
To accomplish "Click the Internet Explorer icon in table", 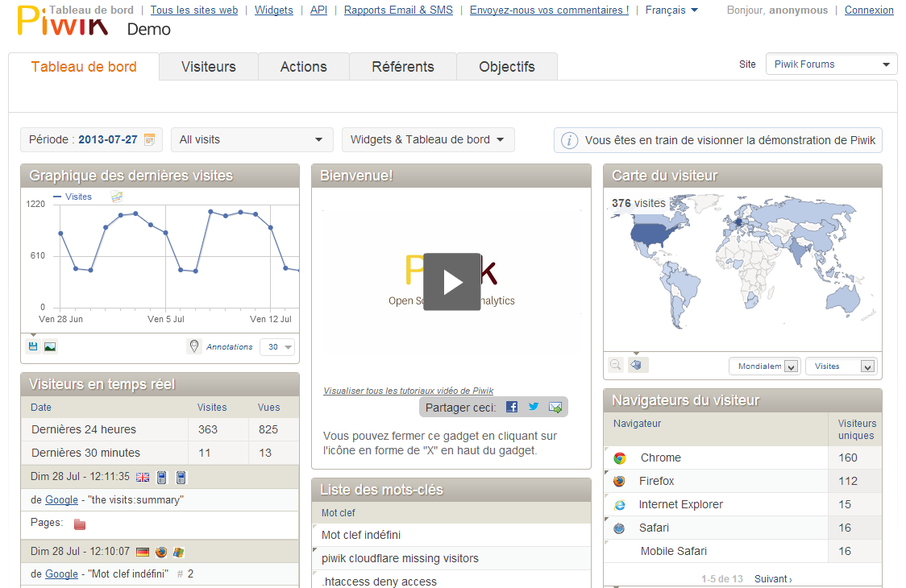I will click(619, 505).
